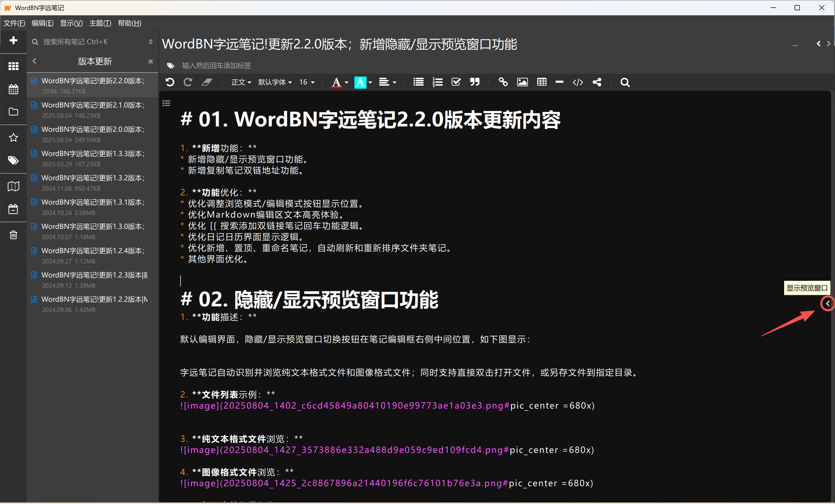Open the calendar icon in sidebar
The height and width of the screenshot is (504, 835).
point(13,89)
